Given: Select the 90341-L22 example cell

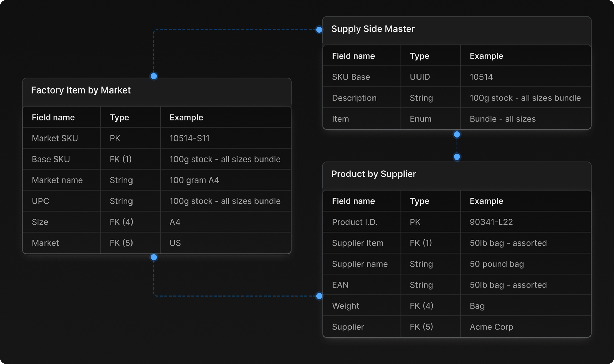Looking at the screenshot, I should click(x=491, y=222).
